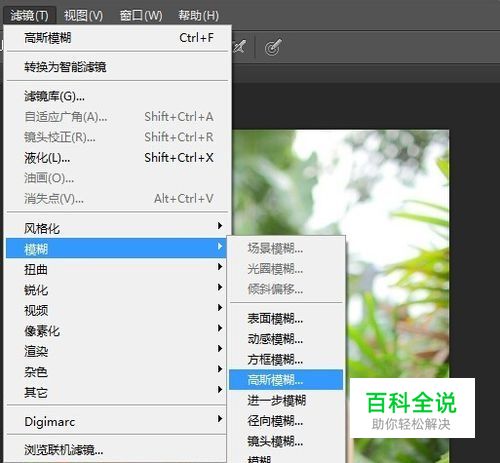
Task: Open the 窗口(W) menu
Action: coord(141,15)
